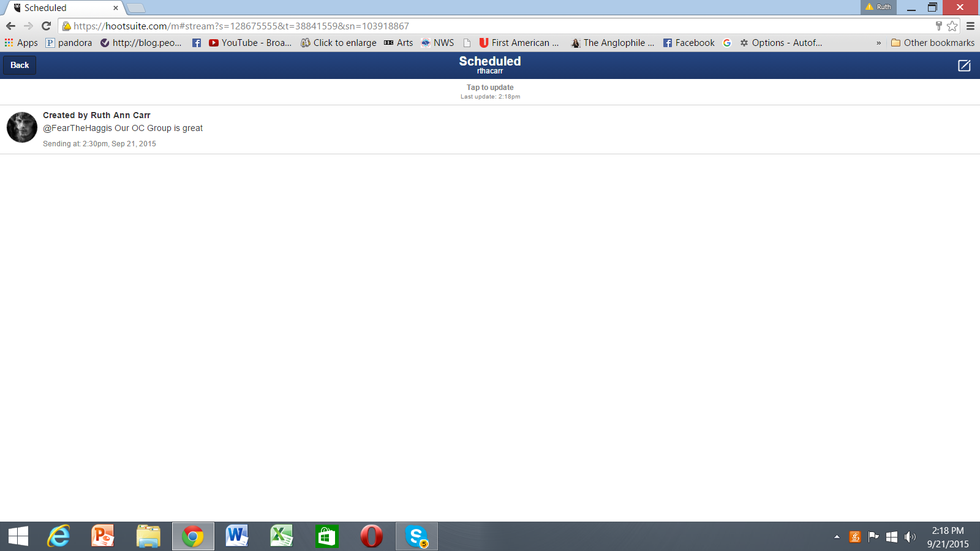Open the Chrome hamburger menu

[x=970, y=26]
